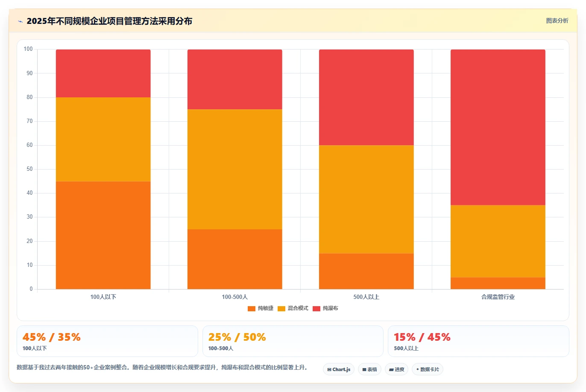Open the 45% / 35% stat card
Viewport: 586px width, 392px height.
107,341
